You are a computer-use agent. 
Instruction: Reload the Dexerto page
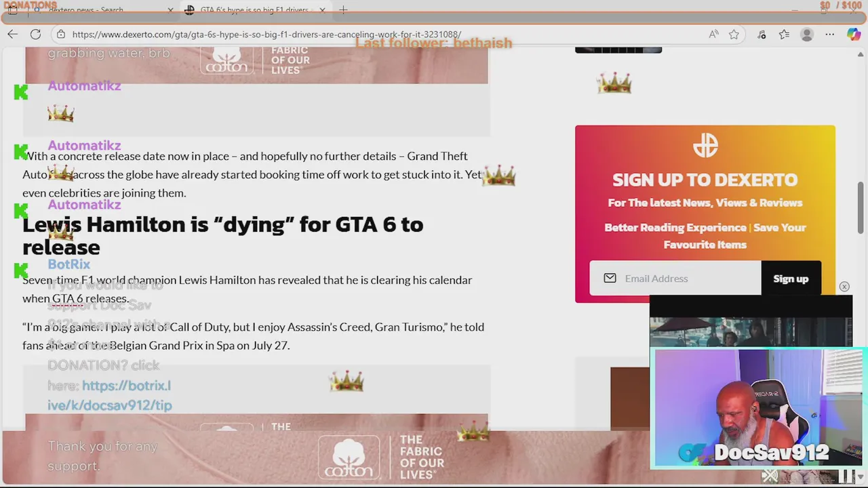click(35, 34)
